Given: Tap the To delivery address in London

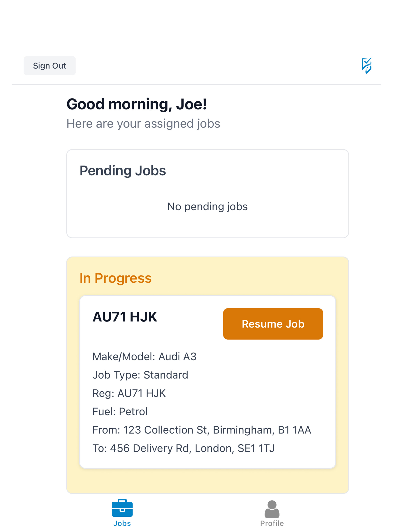Looking at the screenshot, I should point(184,448).
